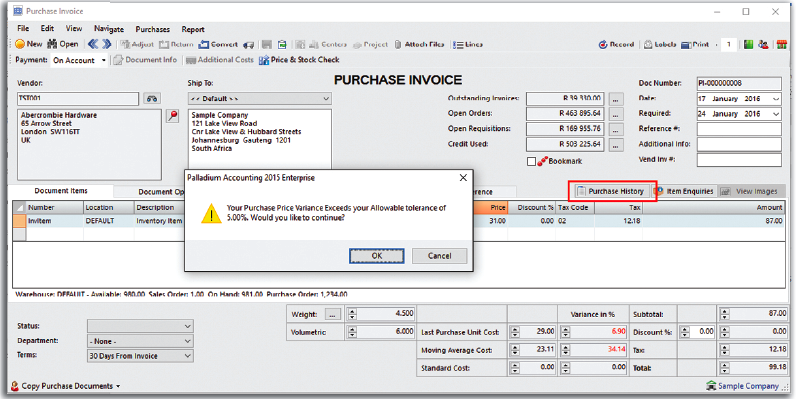Click the vendor lookup binoculars button
This screenshot has width=796, height=399.
click(x=152, y=98)
